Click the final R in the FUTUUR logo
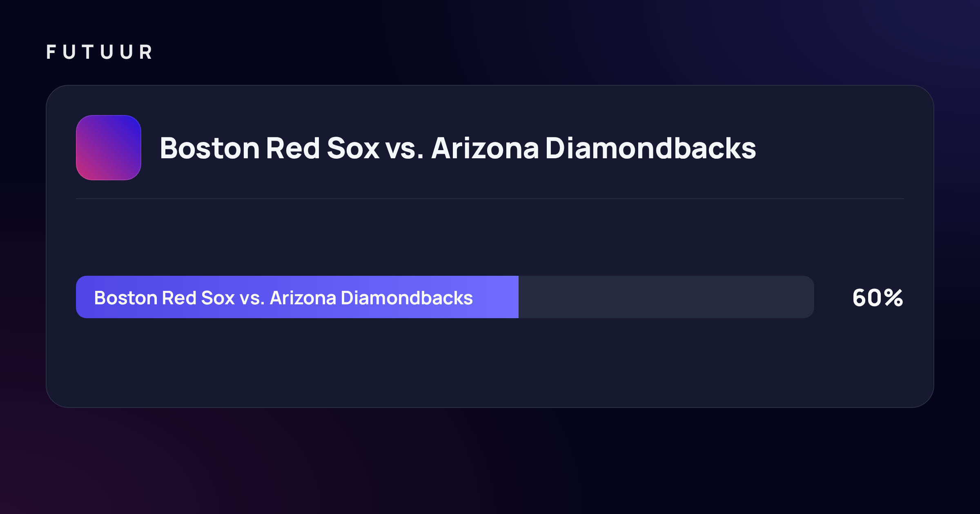This screenshot has width=980, height=514. pyautogui.click(x=146, y=52)
